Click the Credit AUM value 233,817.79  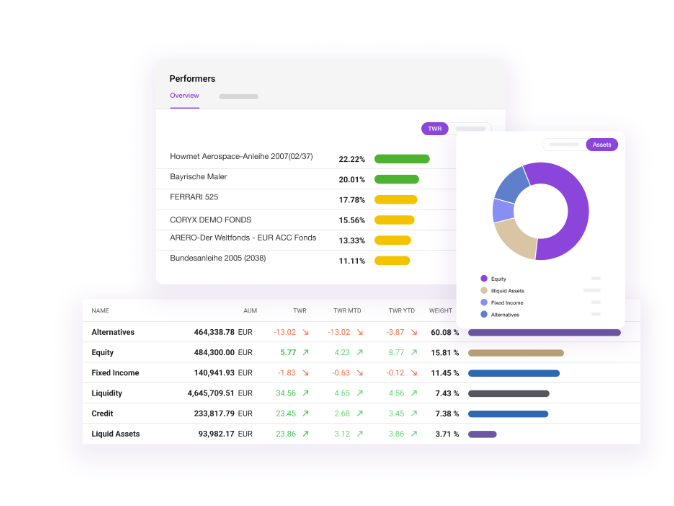click(x=214, y=413)
